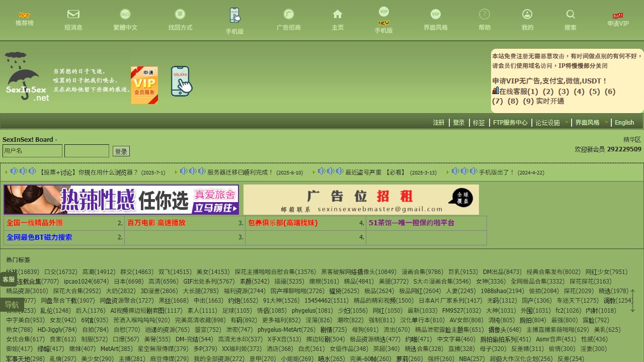Open 手机版 phone icon in top bar

pos(234,16)
